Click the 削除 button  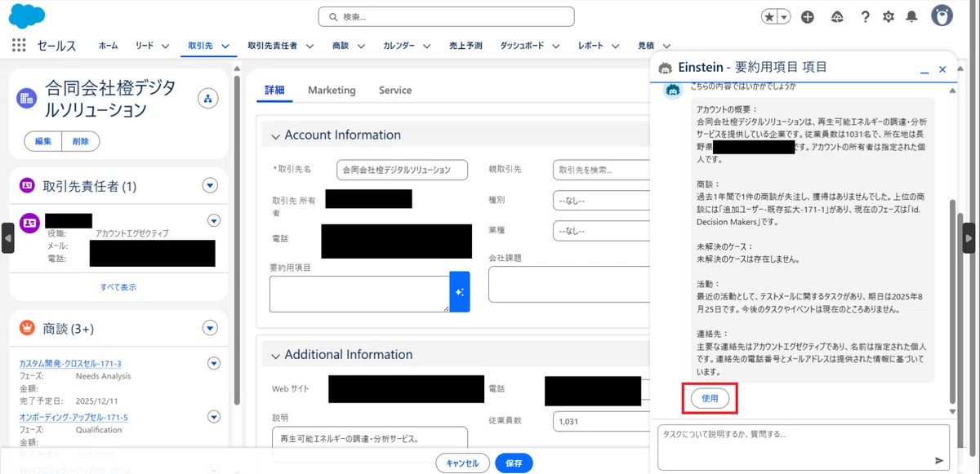(80, 141)
